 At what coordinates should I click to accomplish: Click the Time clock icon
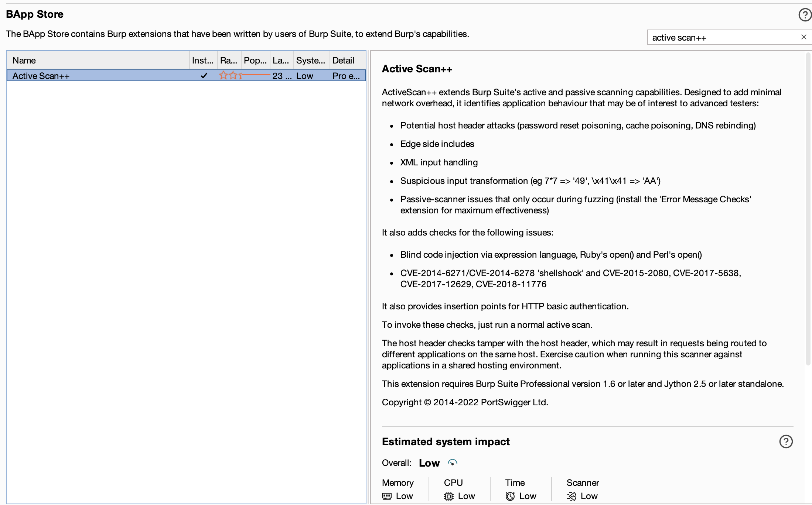[x=510, y=496]
